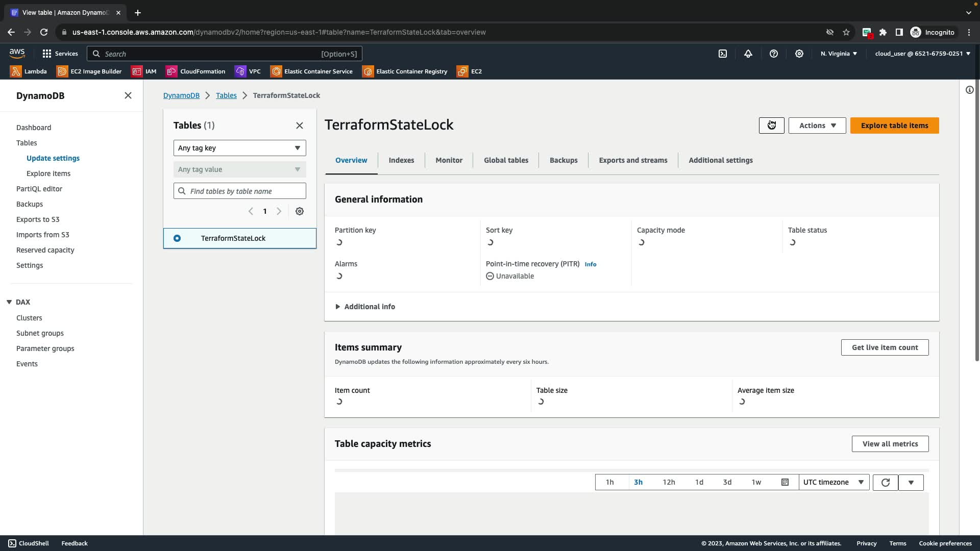980x551 pixels.
Task: Click Get live item count button
Action: 885,347
